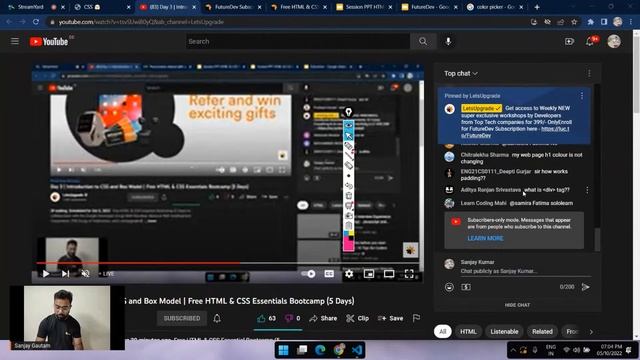This screenshot has width=640, height=360.
Task: Click the SUBSCRIBED button
Action: 182,318
